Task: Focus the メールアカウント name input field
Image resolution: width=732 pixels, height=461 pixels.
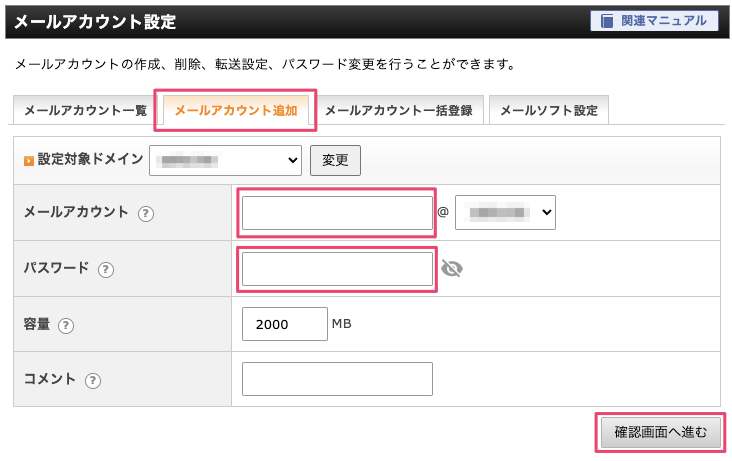Action: tap(337, 213)
